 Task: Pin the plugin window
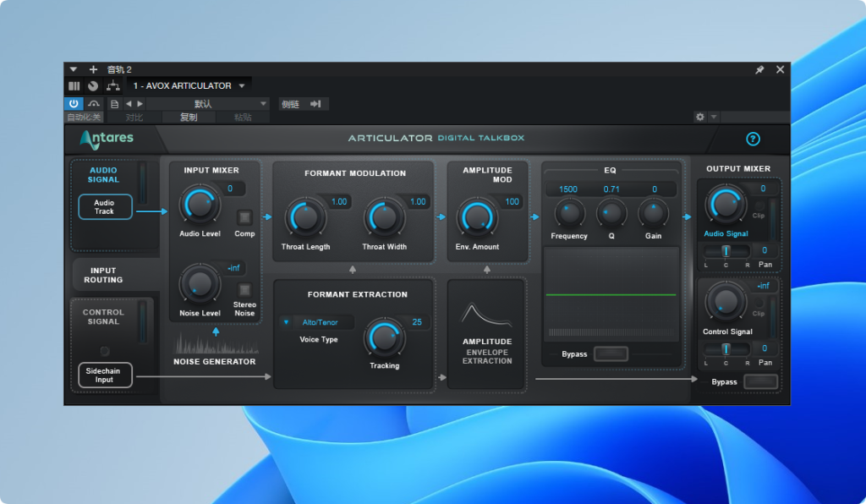point(759,69)
